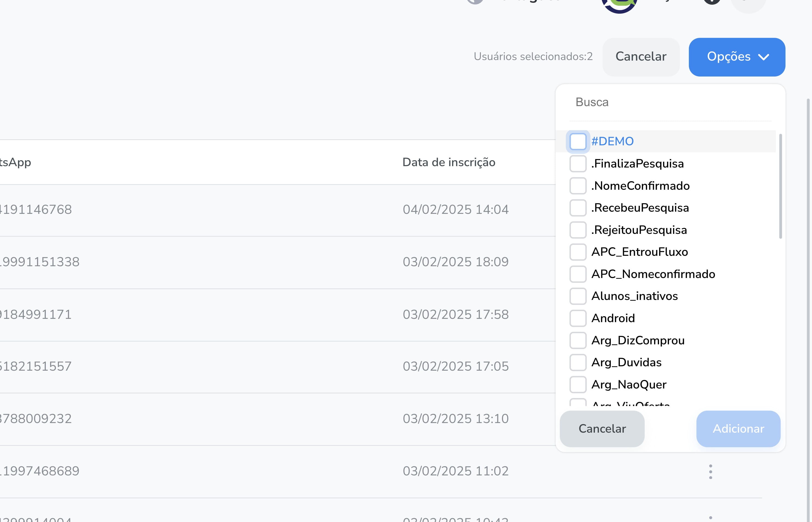Click Cancelar at the bottom of tag panel
812x522 pixels.
602,429
